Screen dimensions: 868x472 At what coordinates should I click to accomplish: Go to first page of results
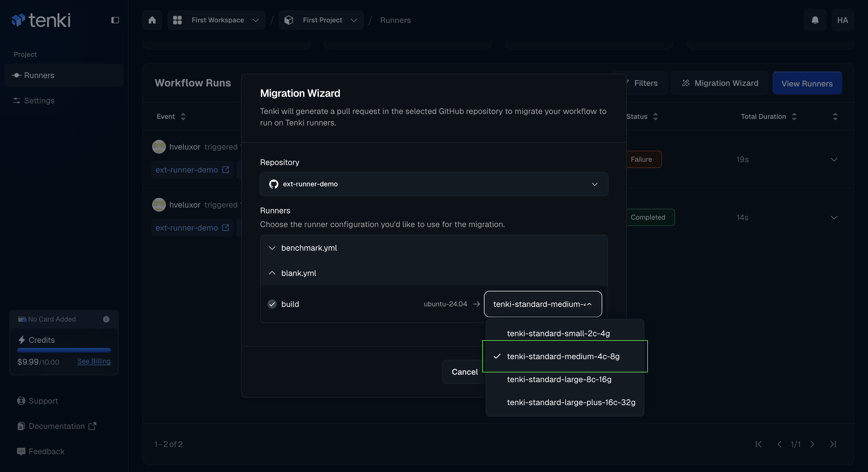click(x=758, y=444)
